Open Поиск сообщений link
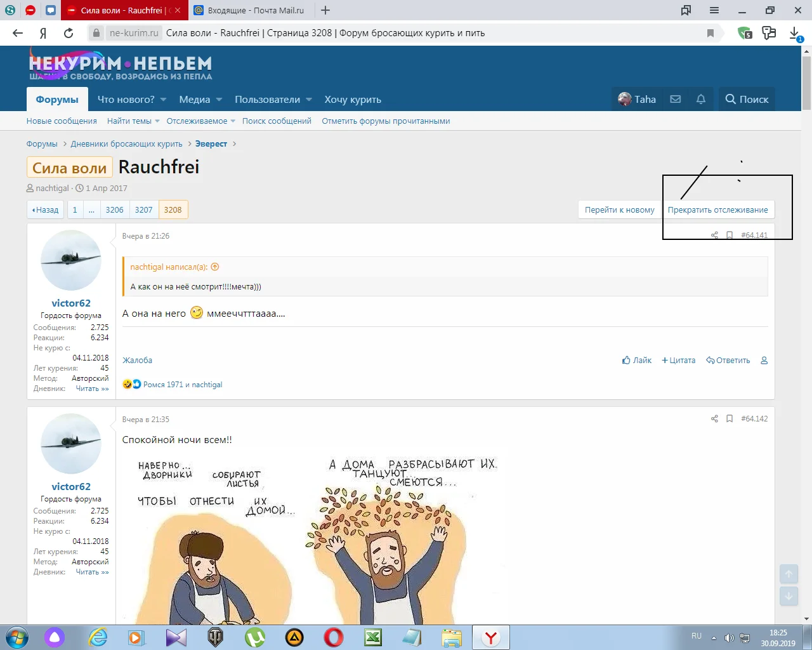Viewport: 812px width, 650px height. tap(277, 121)
